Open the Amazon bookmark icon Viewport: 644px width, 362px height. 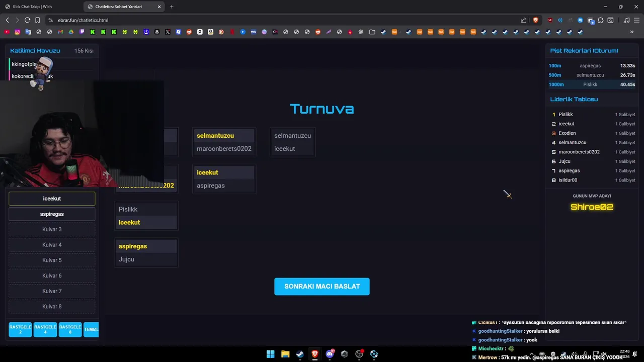210,32
